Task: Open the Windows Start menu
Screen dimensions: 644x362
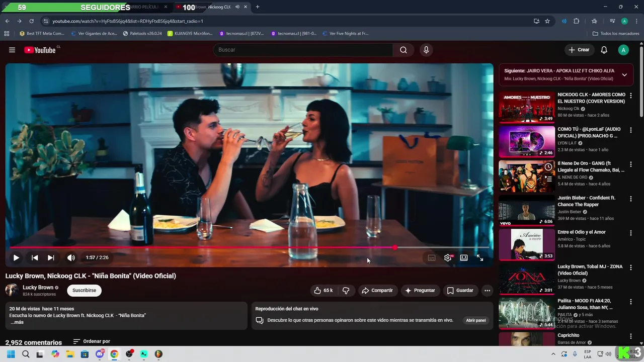Action: (11, 354)
